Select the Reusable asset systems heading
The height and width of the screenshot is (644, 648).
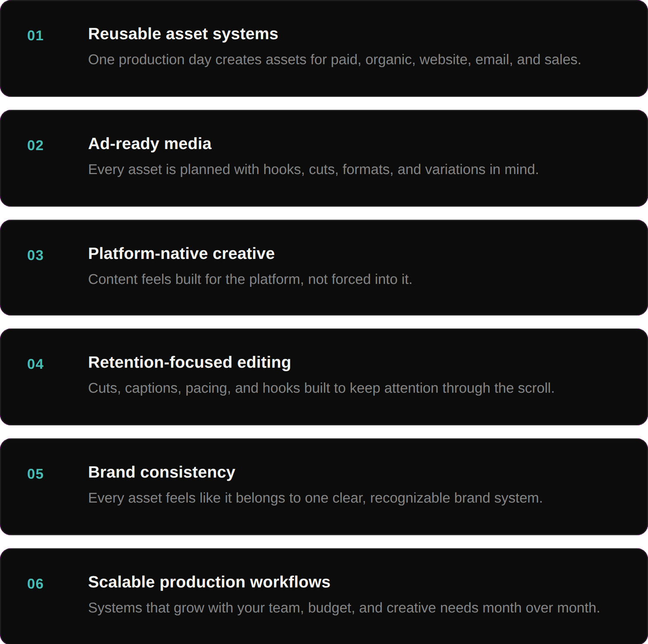pos(183,34)
